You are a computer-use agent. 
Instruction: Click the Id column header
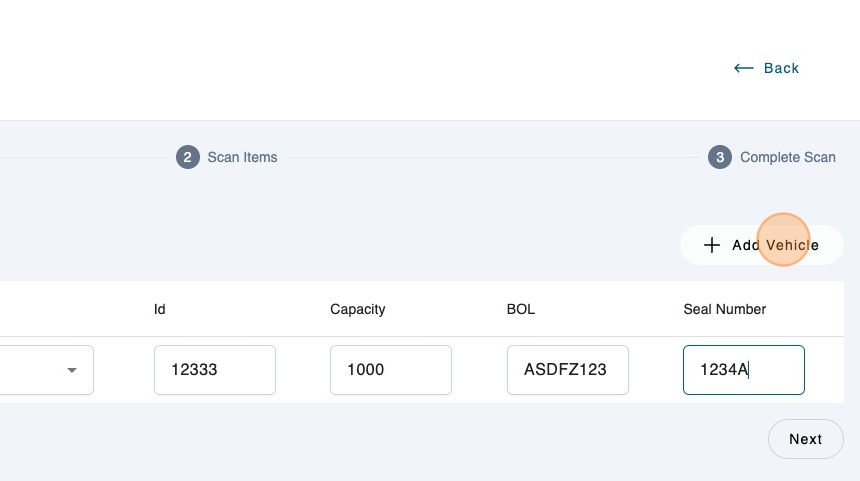(160, 309)
